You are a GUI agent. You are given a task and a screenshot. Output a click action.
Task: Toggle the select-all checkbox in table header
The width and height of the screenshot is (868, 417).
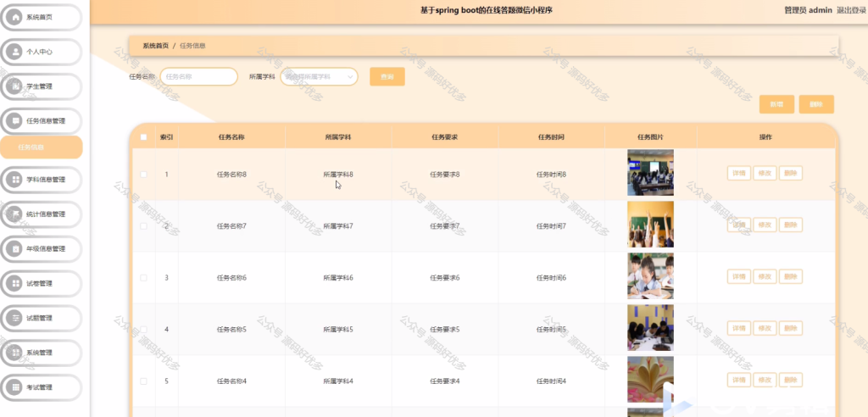[x=144, y=136]
